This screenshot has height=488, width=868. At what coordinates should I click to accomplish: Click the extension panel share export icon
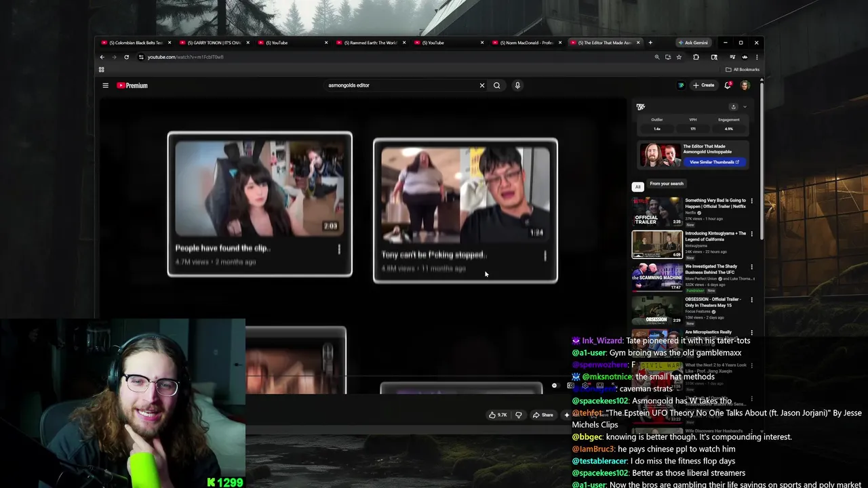pos(733,106)
